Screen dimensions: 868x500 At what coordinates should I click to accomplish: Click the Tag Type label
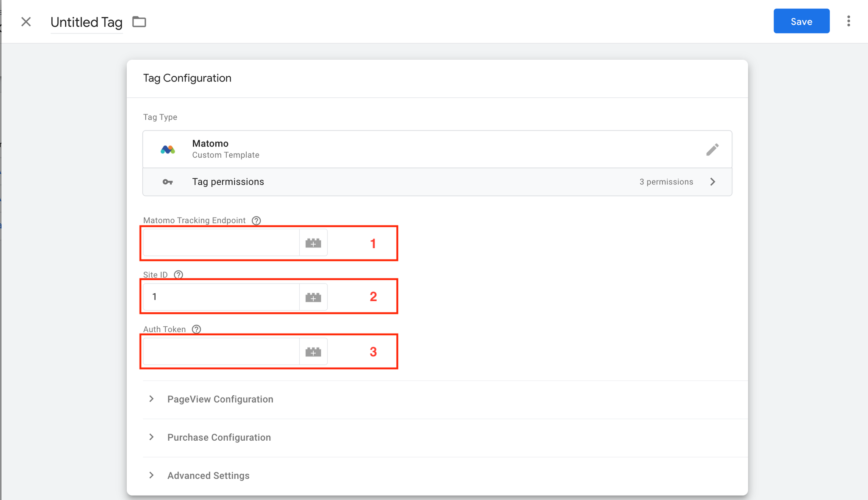160,117
